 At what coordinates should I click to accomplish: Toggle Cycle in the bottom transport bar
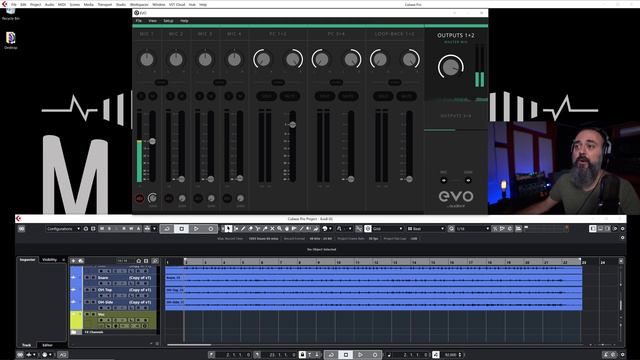click(x=331, y=355)
